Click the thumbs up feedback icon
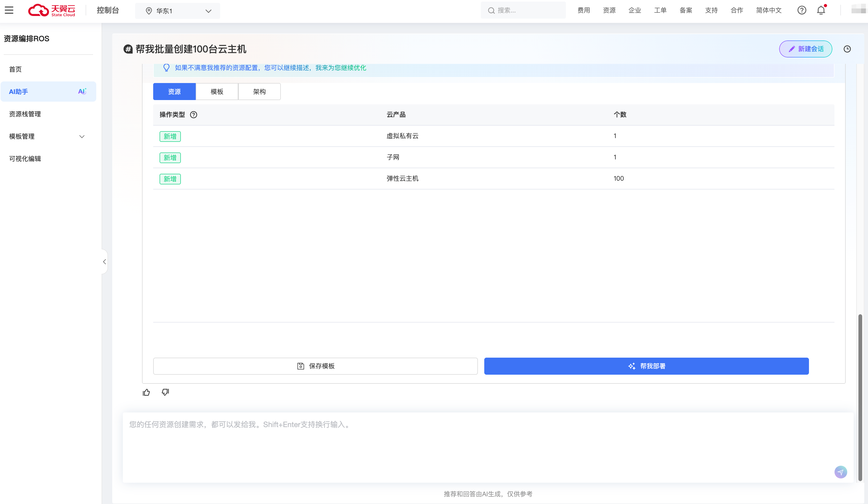Screen dimensions: 868x504 tap(146, 392)
